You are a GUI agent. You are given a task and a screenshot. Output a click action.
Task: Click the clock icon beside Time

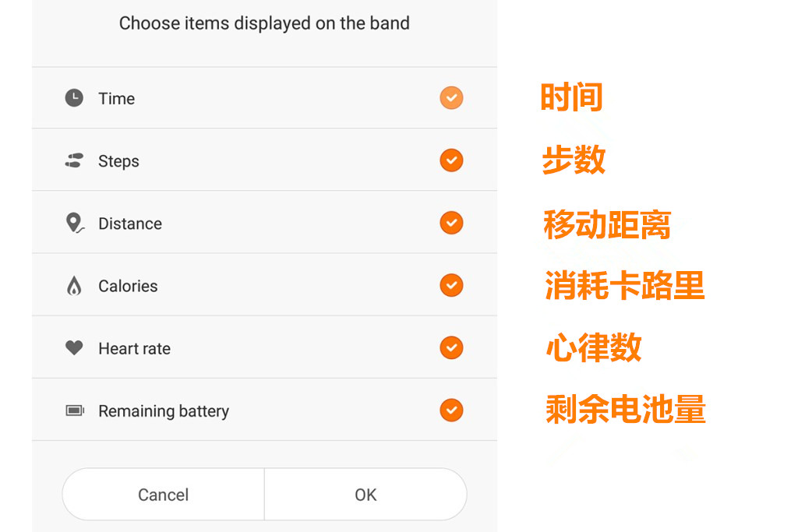pyautogui.click(x=74, y=98)
